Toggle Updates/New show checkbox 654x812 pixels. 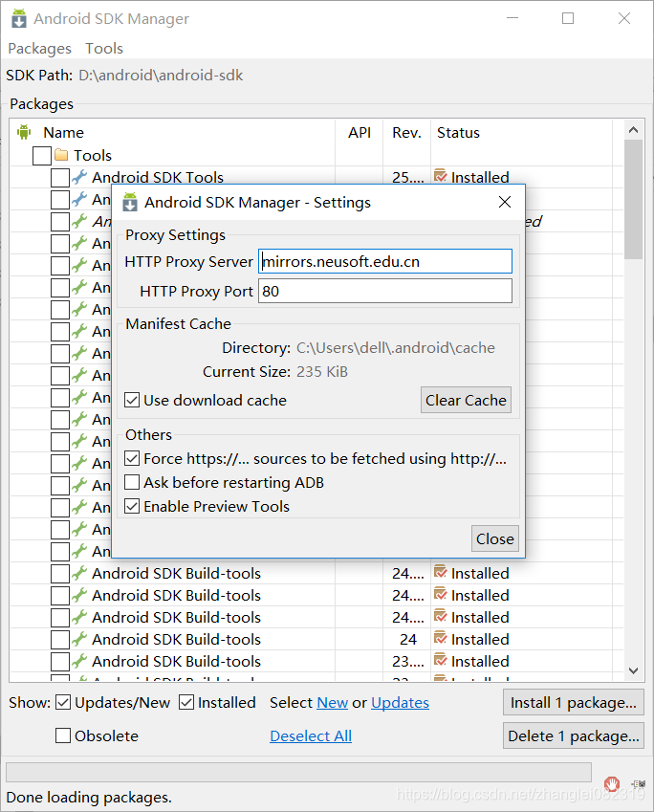(63, 703)
